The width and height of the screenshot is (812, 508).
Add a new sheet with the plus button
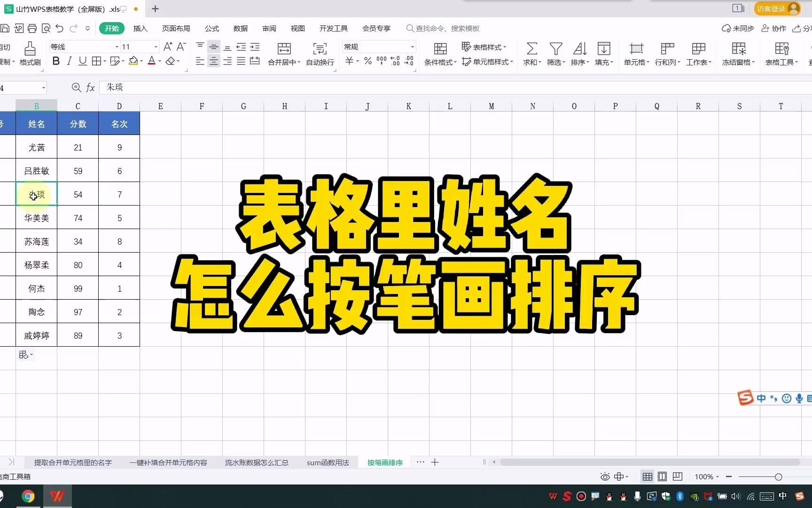(x=435, y=462)
